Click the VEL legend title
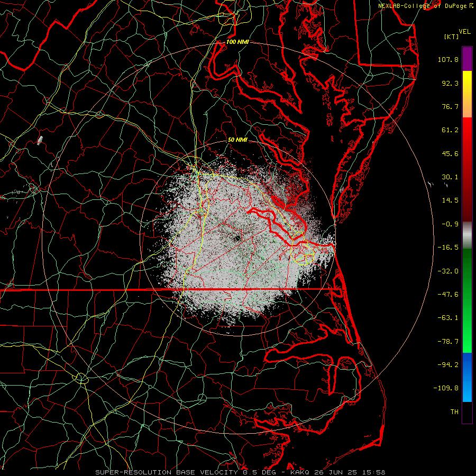The width and height of the screenshot is (476, 476). tap(464, 32)
